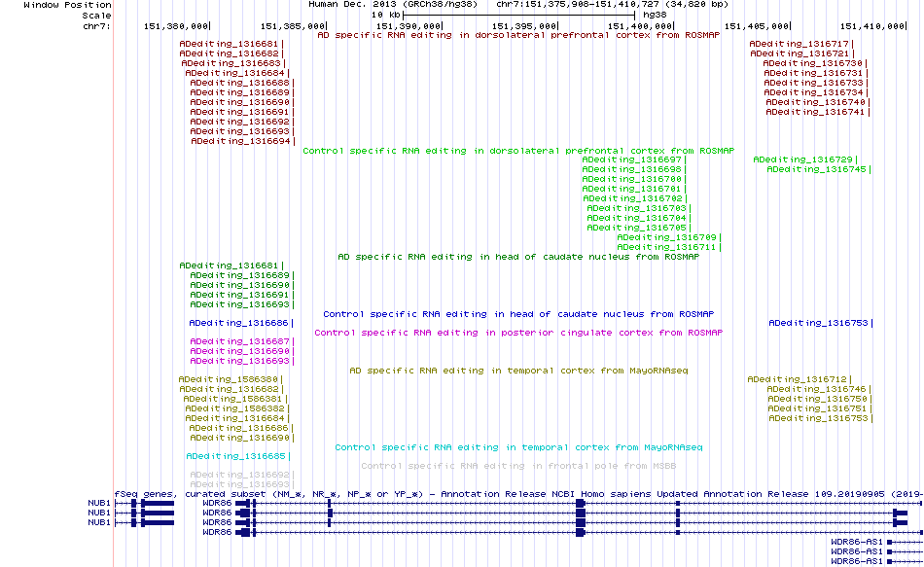This screenshot has width=924, height=567.
Task: Click the cyan ADediting_1316685 item
Action: pos(235,456)
